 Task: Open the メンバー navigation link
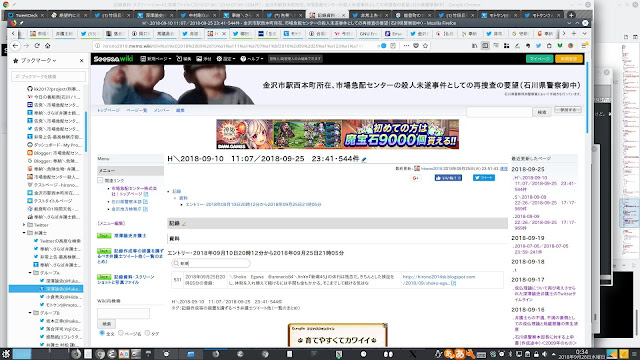click(161, 110)
